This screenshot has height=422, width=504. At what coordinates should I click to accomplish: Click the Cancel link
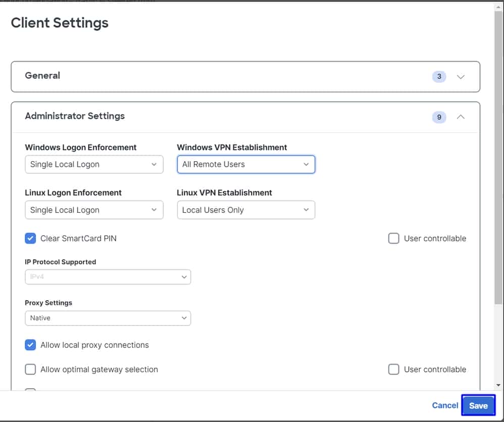[445, 405]
